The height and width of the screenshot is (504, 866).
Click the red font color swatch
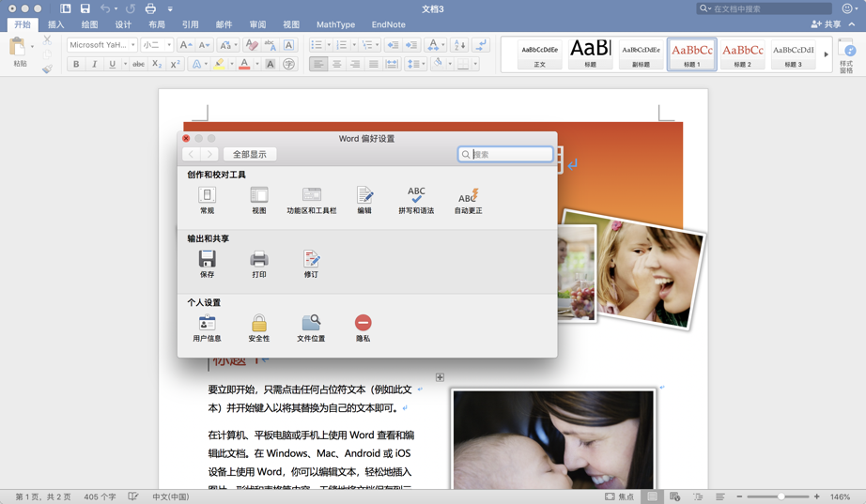point(244,64)
